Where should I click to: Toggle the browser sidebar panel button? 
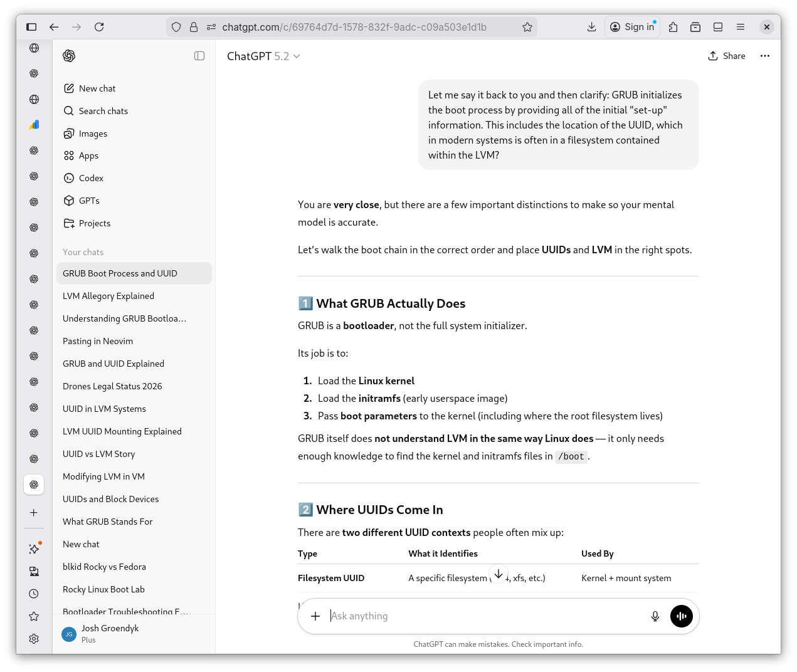click(x=31, y=27)
